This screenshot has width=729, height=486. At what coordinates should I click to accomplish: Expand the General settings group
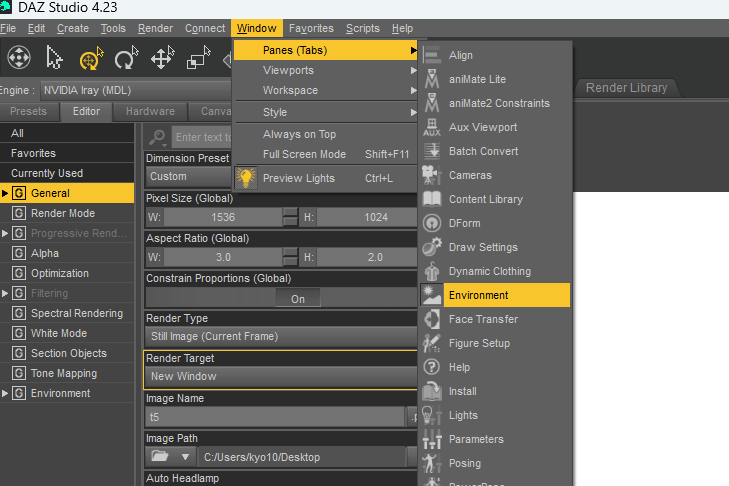click(5, 193)
